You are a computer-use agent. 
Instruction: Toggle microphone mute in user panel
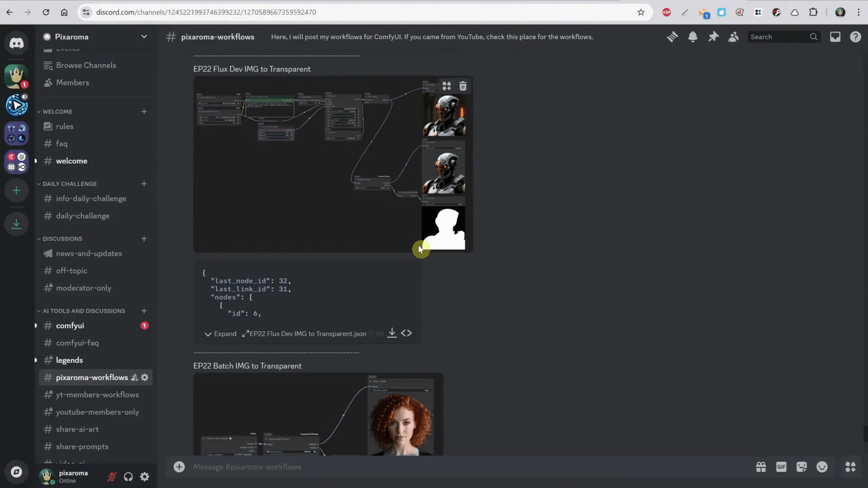click(112, 477)
